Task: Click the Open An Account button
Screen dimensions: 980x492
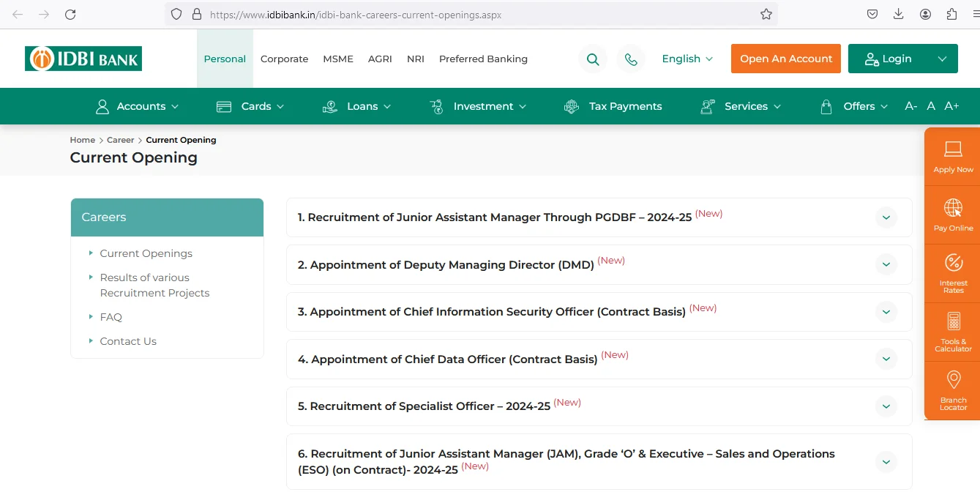Action: [786, 59]
